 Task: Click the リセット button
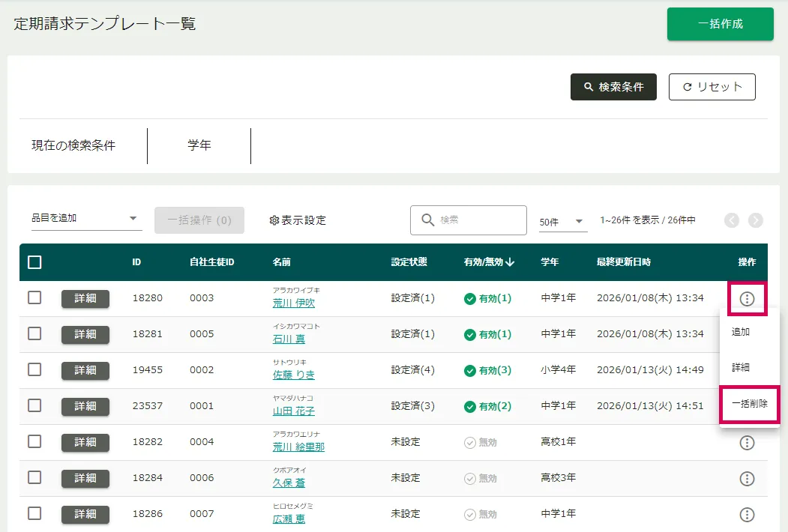click(712, 87)
